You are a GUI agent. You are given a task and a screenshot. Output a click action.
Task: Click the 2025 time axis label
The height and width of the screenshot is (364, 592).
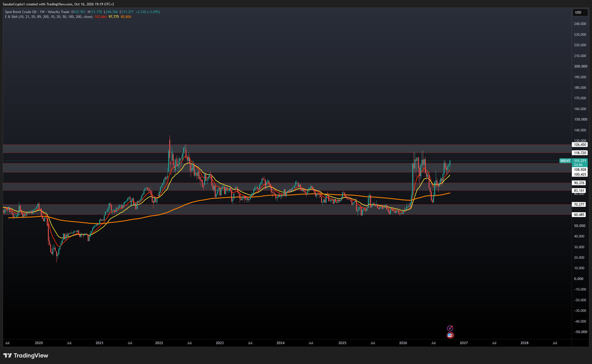coord(342,342)
